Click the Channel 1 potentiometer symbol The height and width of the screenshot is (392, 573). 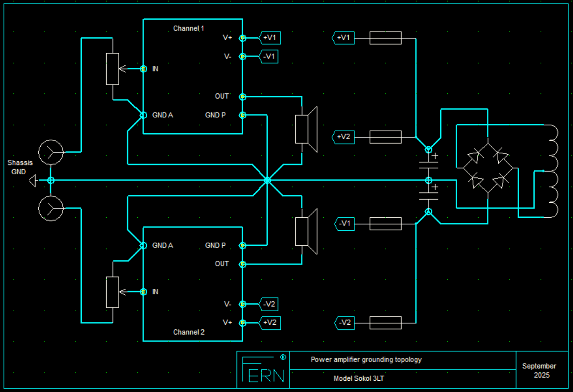coord(113,69)
